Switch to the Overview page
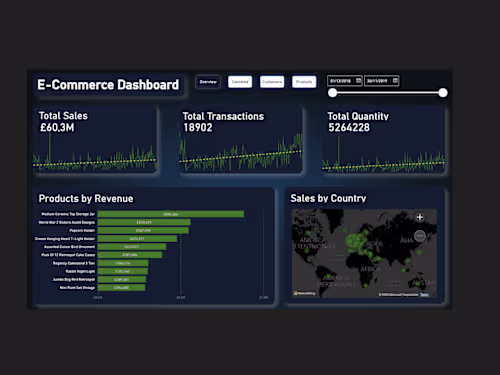 pos(208,82)
